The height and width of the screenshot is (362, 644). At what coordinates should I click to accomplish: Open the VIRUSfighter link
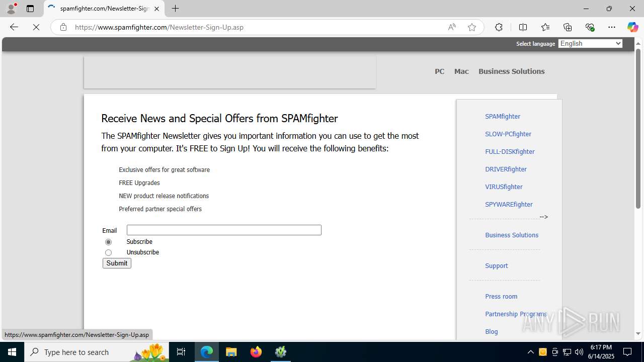[x=504, y=187]
